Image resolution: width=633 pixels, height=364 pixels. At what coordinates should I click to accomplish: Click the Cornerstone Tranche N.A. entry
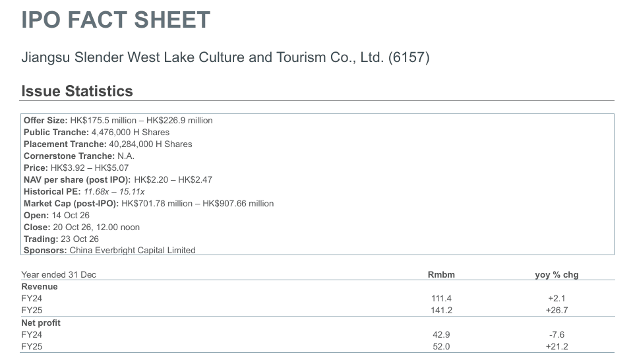(78, 156)
